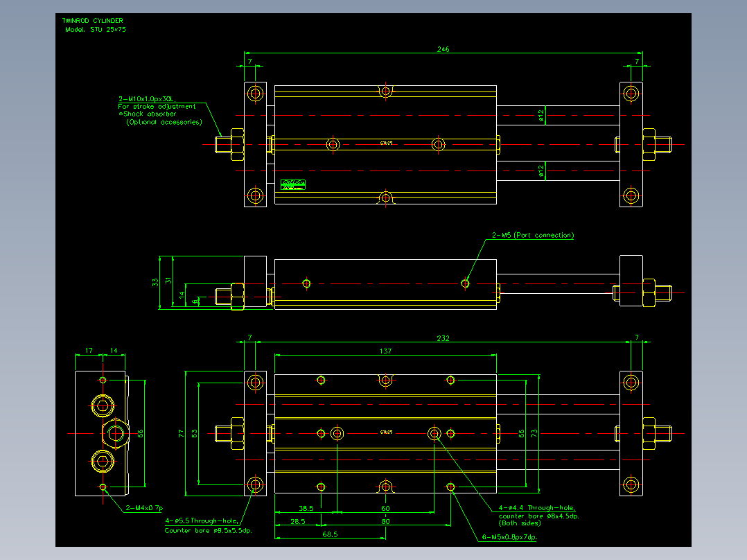Click the "(Optional accessories)" note text
Screen dimensions: 747x560
(x=164, y=123)
